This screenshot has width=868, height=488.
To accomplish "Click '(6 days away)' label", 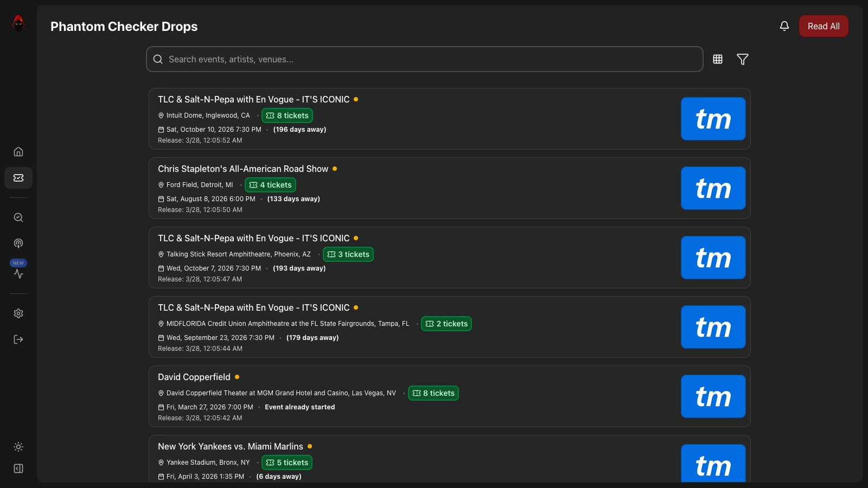I will tap(279, 477).
